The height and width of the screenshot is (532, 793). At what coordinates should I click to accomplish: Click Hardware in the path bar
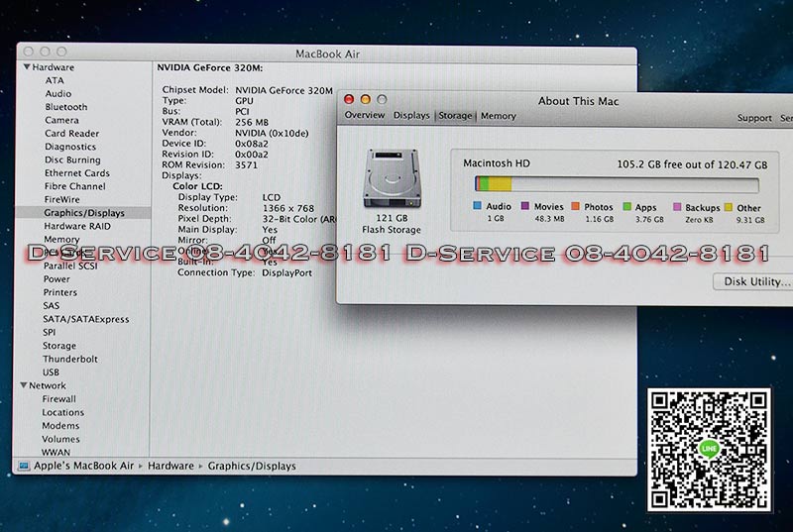tap(170, 466)
